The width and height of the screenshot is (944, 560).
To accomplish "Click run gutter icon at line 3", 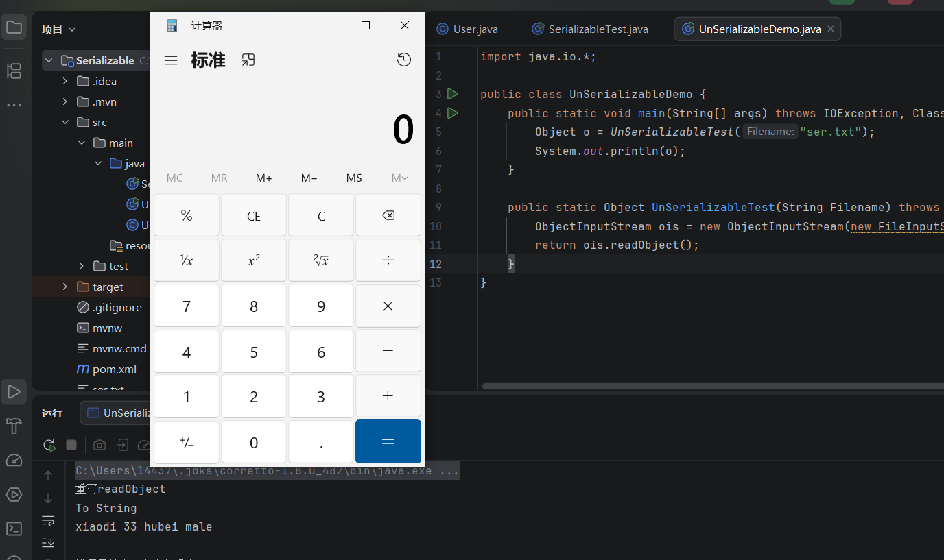I will 452,94.
